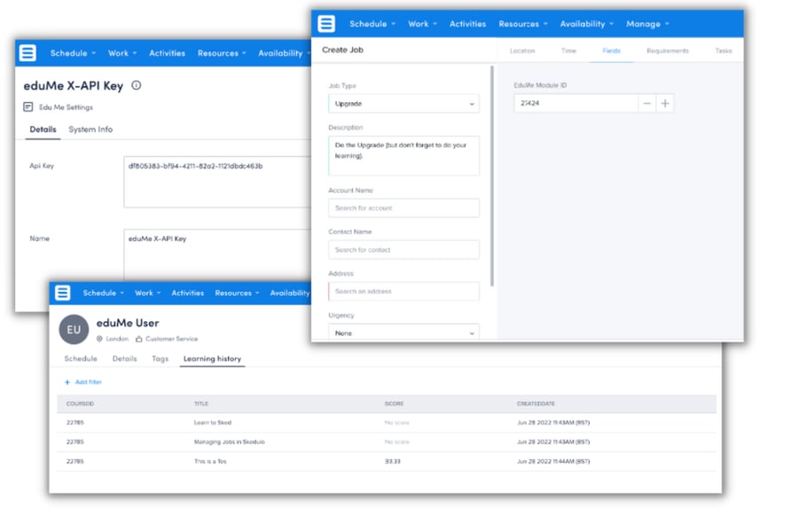Click into the Name field containing eduMe X-API Key

click(217, 254)
